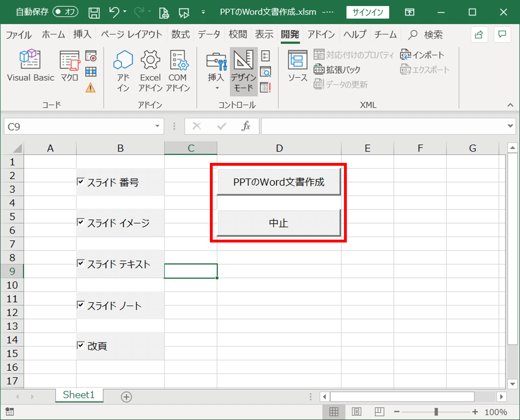
Task: Click the macro recording status bar icon
Action: 9,412
